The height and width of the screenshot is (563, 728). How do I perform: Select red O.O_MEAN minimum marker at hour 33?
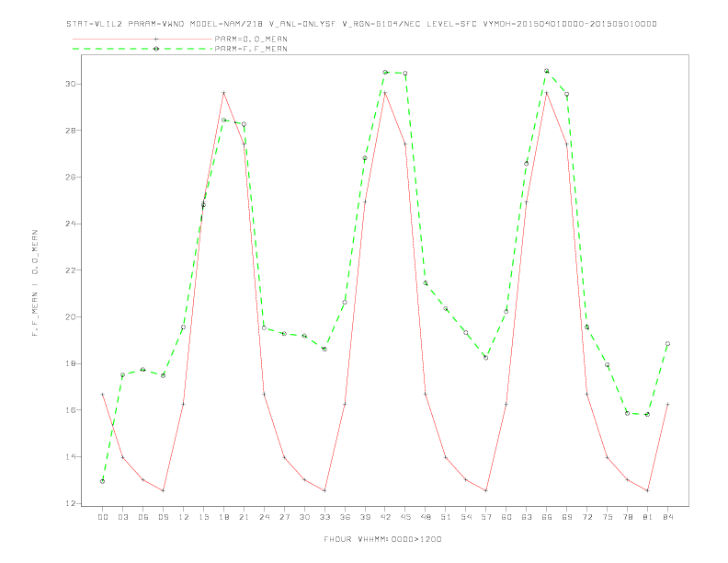tap(324, 490)
